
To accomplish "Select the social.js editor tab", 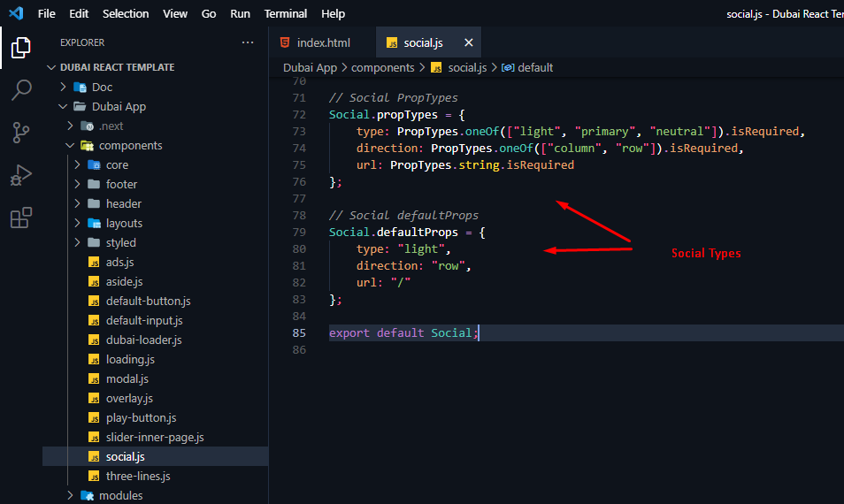I will tap(428, 42).
